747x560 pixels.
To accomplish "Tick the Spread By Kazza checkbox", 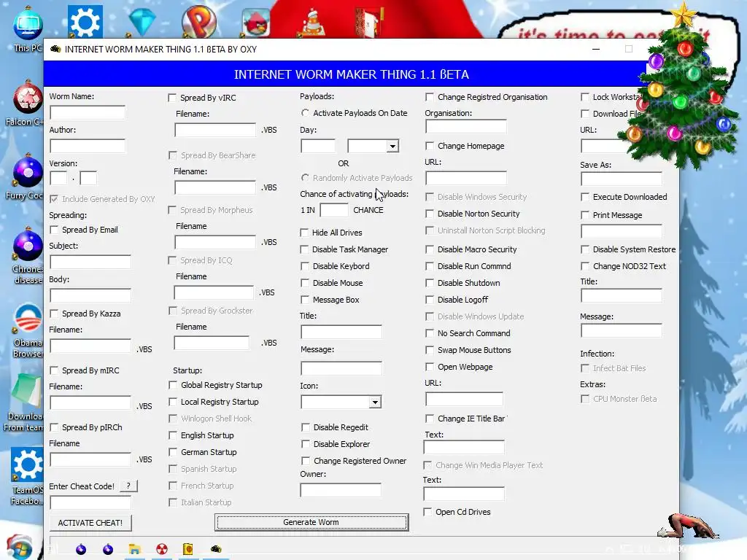I will pos(54,314).
